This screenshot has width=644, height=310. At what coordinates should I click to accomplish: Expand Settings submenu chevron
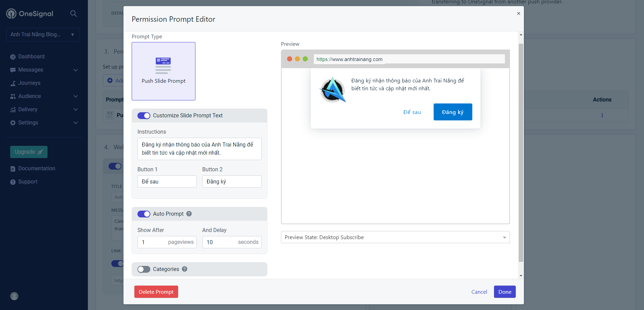[x=76, y=123]
